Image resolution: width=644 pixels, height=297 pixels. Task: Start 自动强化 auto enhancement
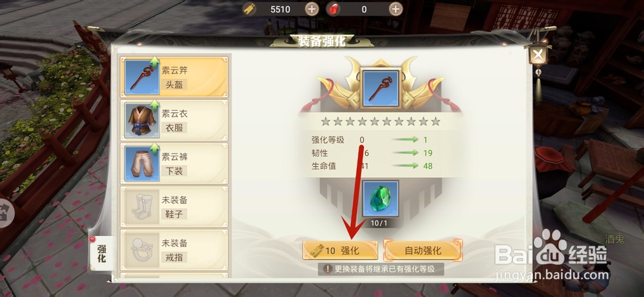pyautogui.click(x=422, y=250)
